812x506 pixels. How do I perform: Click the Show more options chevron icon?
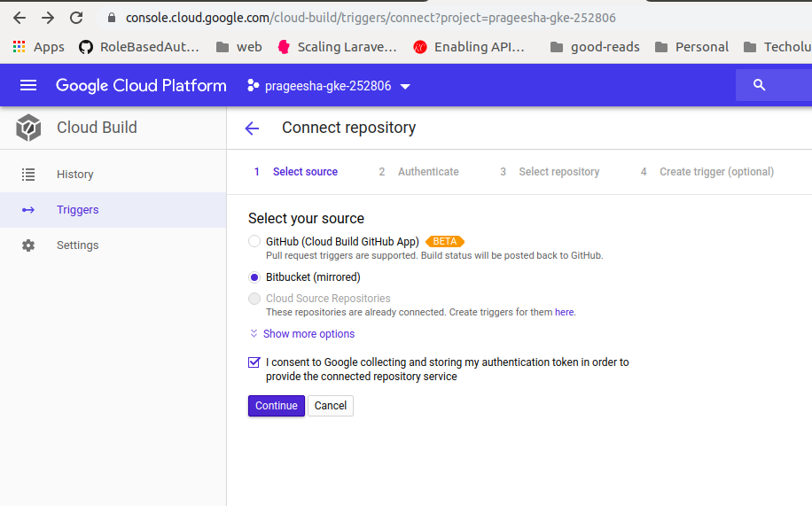254,333
